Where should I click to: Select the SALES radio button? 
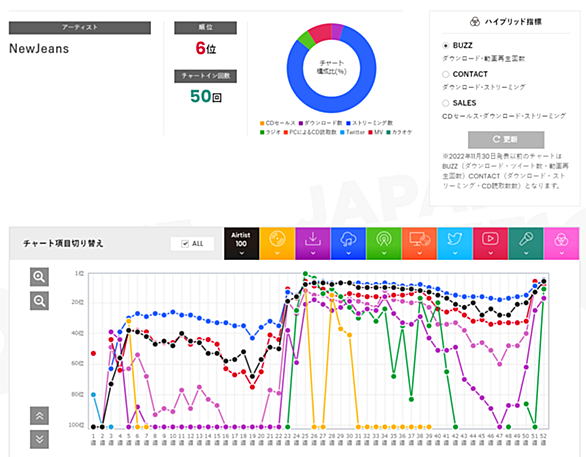click(x=445, y=103)
